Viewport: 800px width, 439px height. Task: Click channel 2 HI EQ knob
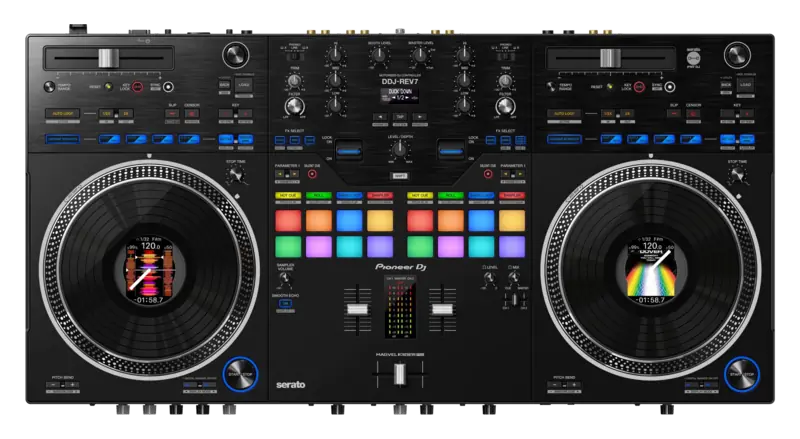464,54
